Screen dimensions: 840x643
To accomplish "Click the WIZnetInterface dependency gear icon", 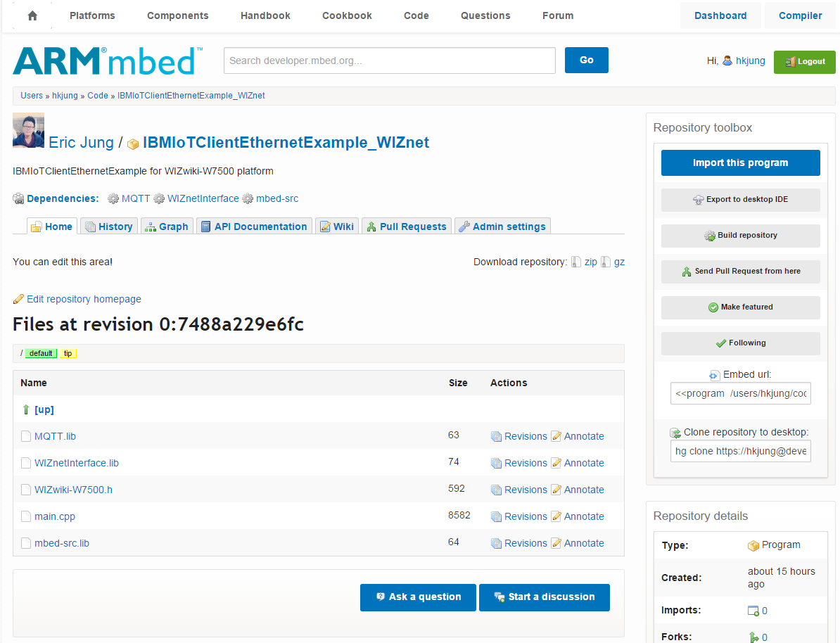I will [x=159, y=199].
